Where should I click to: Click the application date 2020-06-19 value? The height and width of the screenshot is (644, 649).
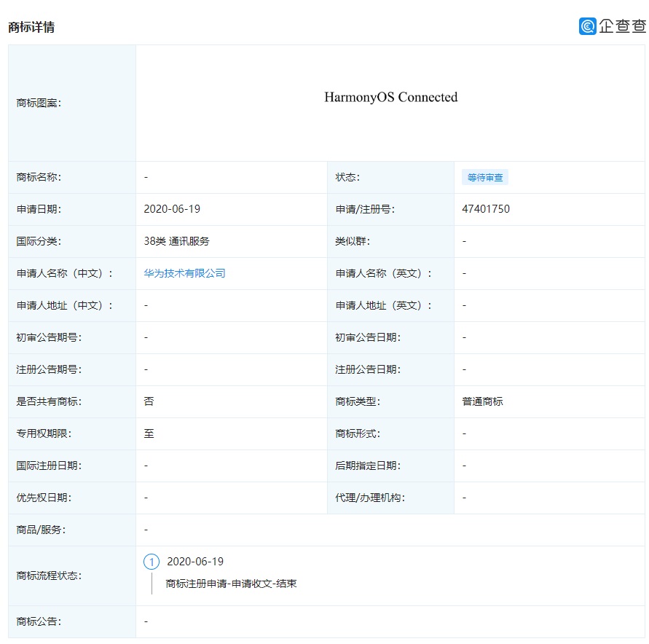coord(172,209)
